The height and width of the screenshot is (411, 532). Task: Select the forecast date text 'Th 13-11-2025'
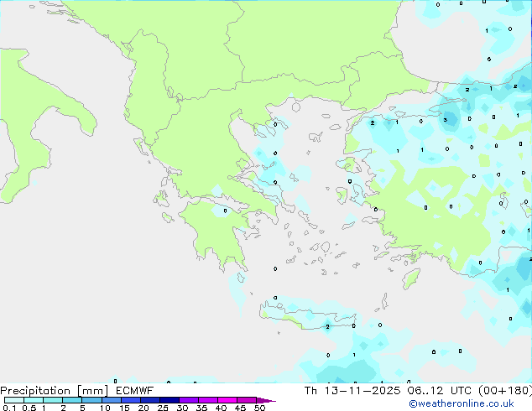tap(352, 391)
